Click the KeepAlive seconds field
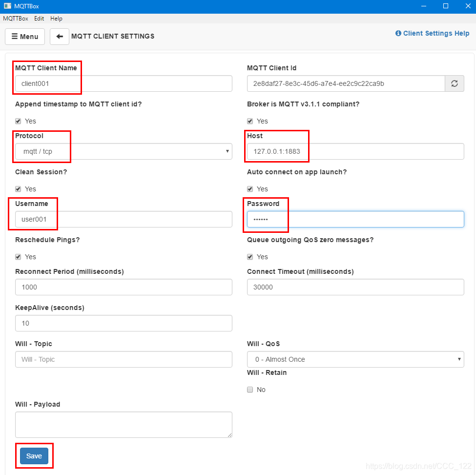Viewport: 476px width, 475px height. (124, 323)
